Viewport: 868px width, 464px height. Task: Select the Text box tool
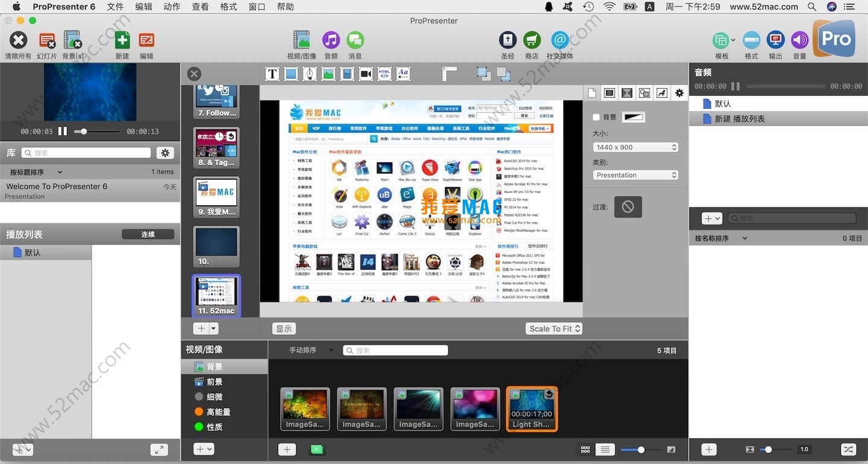273,74
